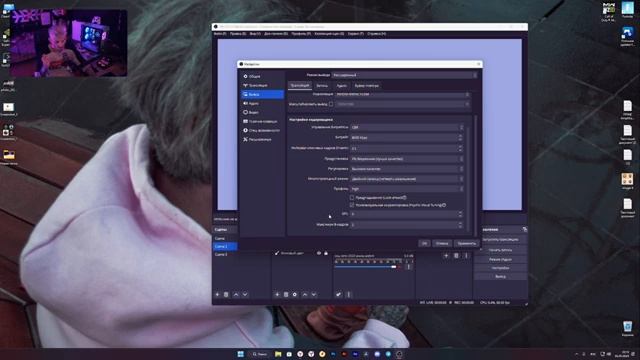Open the rescale output resolution dropdown

(x=402, y=104)
